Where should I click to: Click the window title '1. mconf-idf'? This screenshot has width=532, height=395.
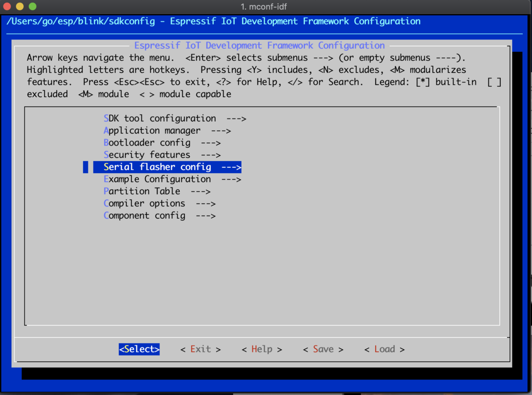point(263,7)
